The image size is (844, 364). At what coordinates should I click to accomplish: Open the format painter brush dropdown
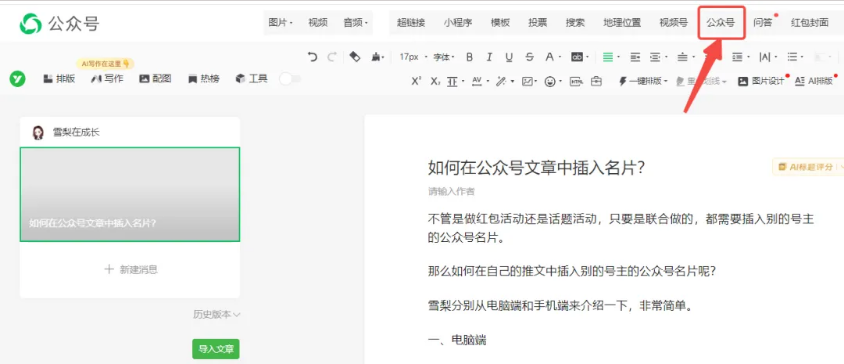click(x=378, y=57)
